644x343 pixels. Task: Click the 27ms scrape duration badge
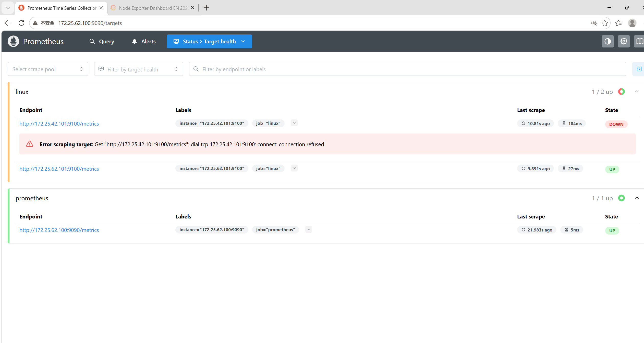(570, 169)
